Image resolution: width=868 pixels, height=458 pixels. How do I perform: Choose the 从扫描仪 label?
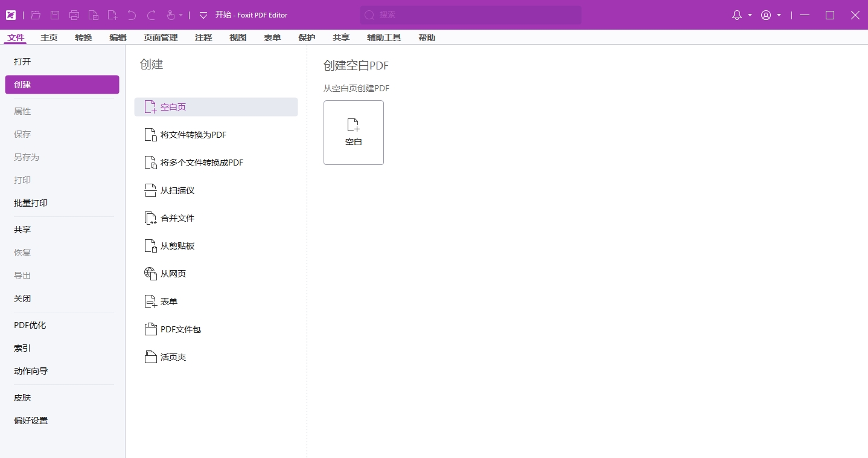tap(177, 190)
